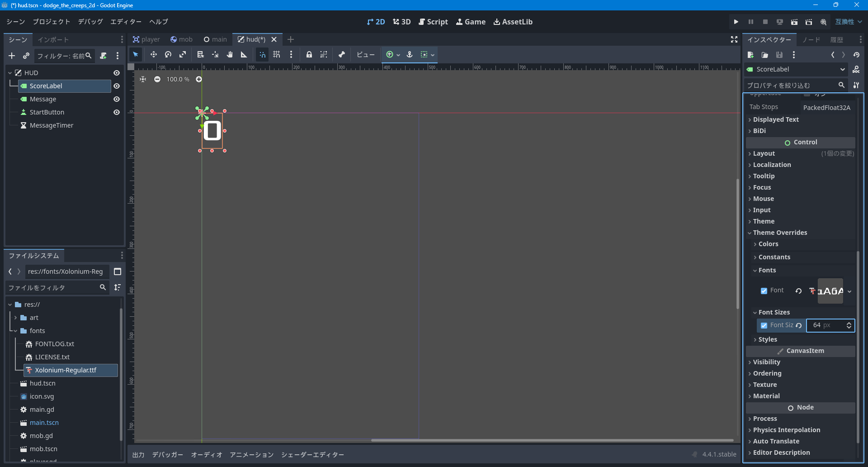Collapse the fonts folder

pos(15,331)
